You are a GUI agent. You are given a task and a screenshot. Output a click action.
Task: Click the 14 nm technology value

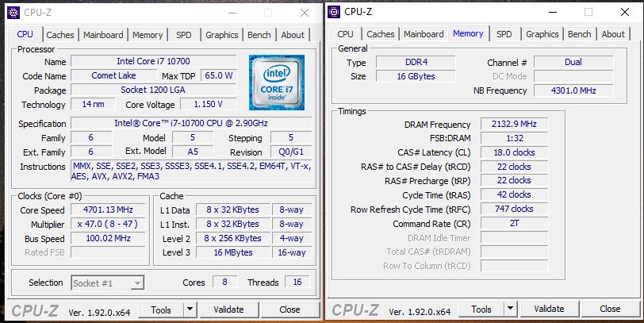pyautogui.click(x=94, y=105)
